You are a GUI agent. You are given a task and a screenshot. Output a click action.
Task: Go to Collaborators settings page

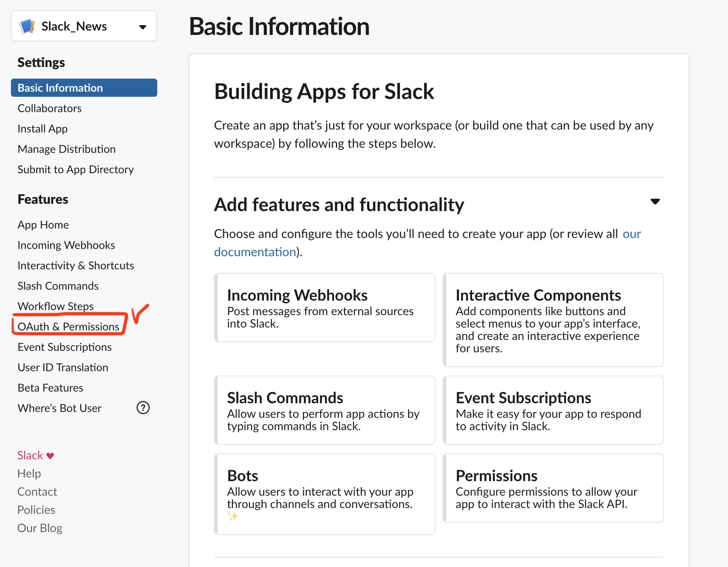point(50,108)
